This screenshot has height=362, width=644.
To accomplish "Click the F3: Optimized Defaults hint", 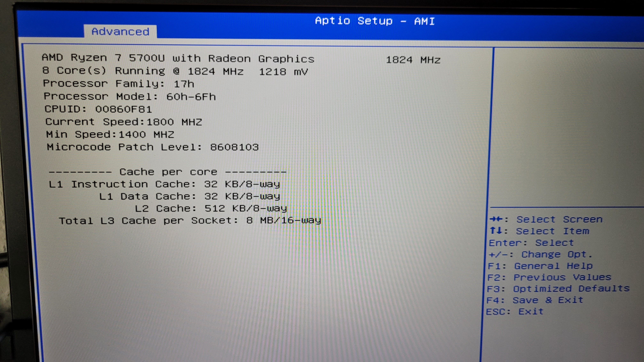I will tap(558, 289).
